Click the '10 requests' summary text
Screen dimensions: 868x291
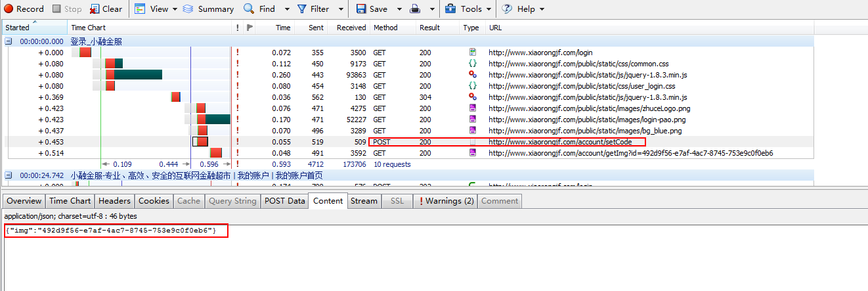[x=392, y=164]
